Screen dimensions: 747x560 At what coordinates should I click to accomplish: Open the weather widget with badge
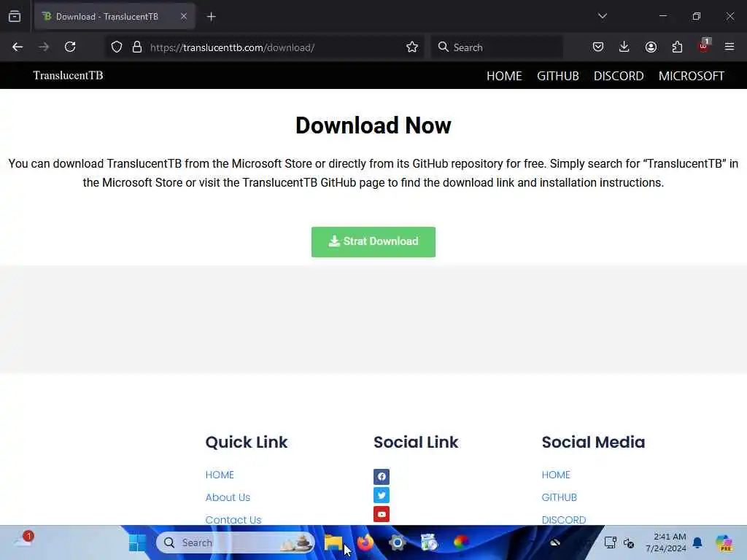click(x=24, y=539)
